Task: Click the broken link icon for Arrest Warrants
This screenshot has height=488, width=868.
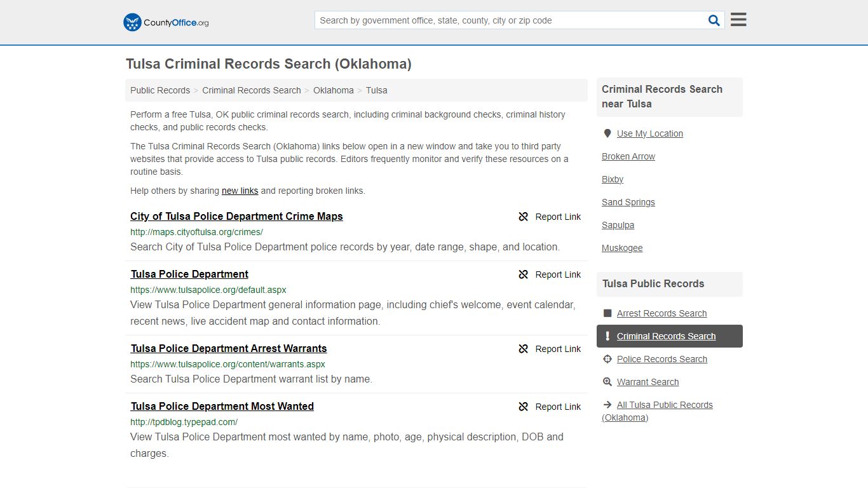Action: tap(523, 349)
